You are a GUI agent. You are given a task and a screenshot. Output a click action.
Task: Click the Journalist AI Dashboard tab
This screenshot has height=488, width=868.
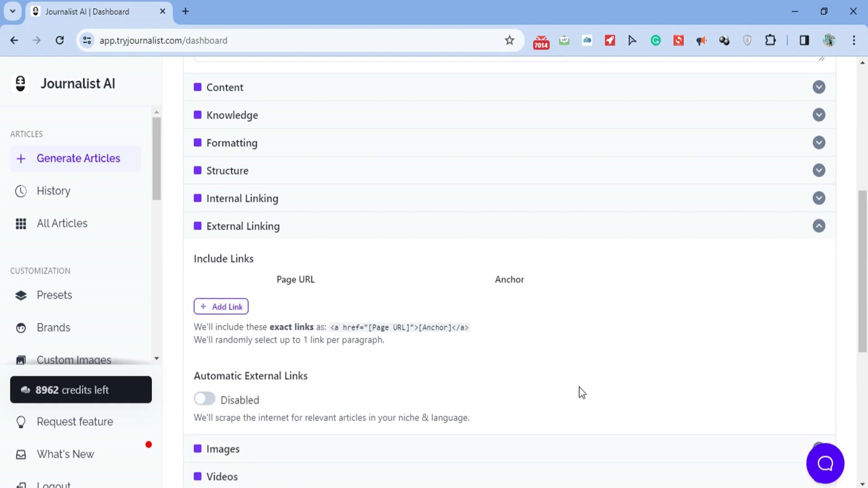99,12
